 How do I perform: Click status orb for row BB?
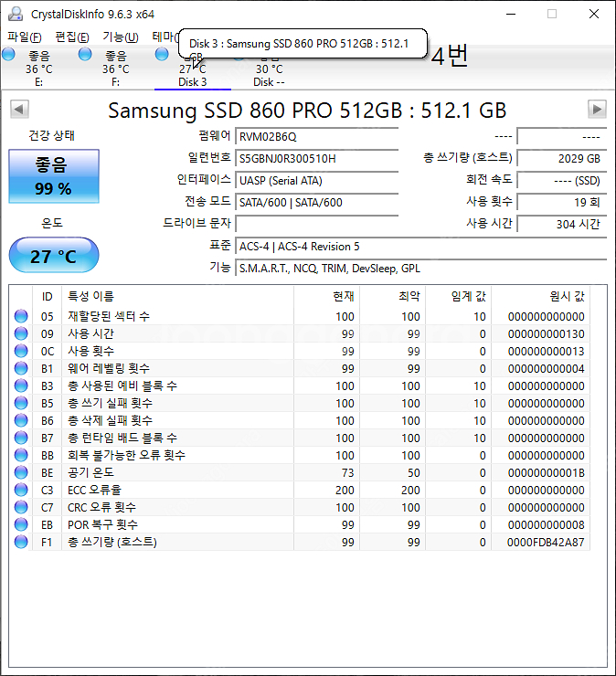(21, 455)
